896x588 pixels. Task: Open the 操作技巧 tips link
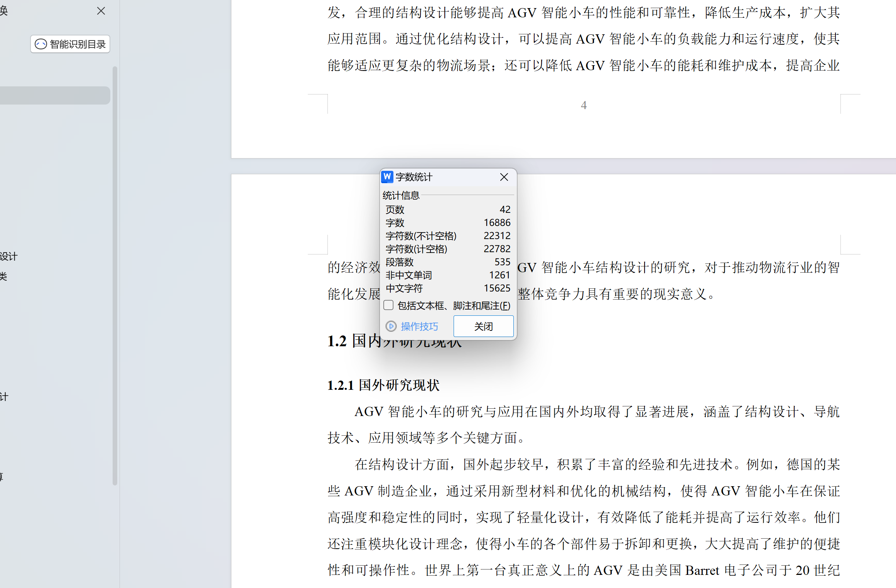[419, 327]
